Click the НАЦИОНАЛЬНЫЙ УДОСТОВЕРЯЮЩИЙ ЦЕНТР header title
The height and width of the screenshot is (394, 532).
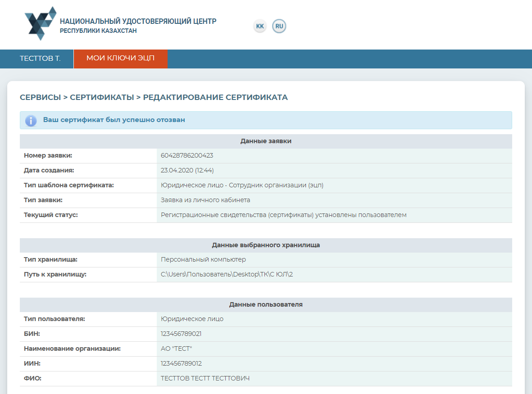pos(138,22)
